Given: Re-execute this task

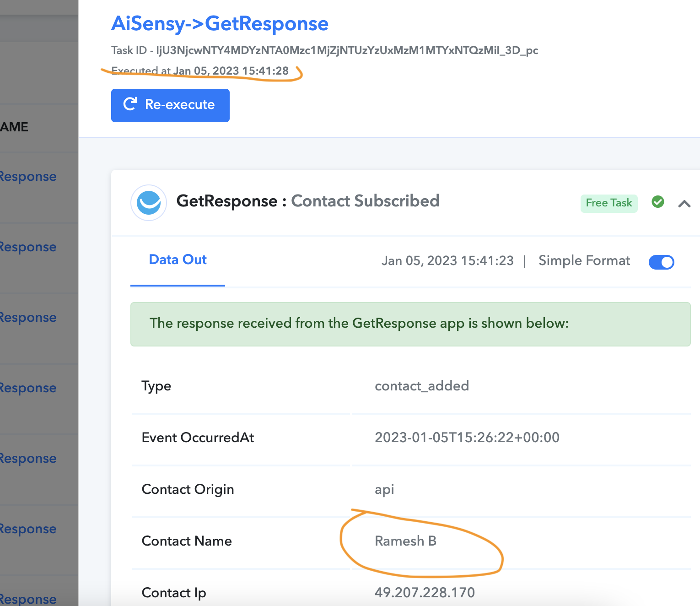Looking at the screenshot, I should (x=170, y=105).
